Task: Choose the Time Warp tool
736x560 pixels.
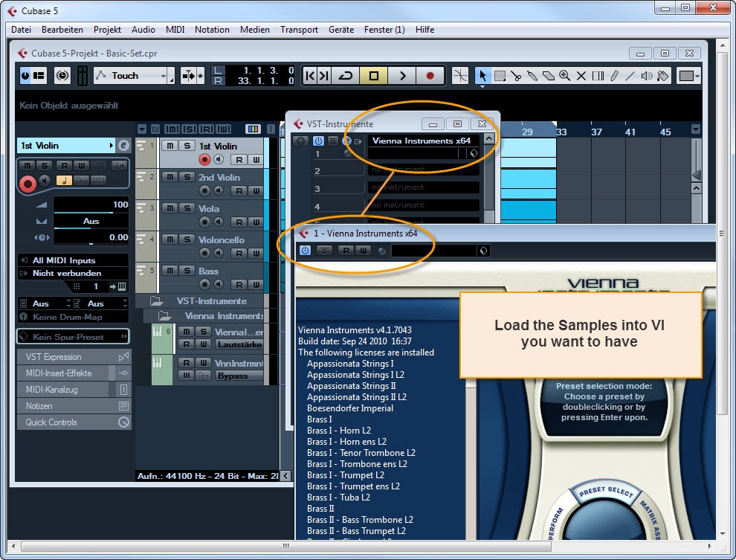Action: (x=598, y=76)
